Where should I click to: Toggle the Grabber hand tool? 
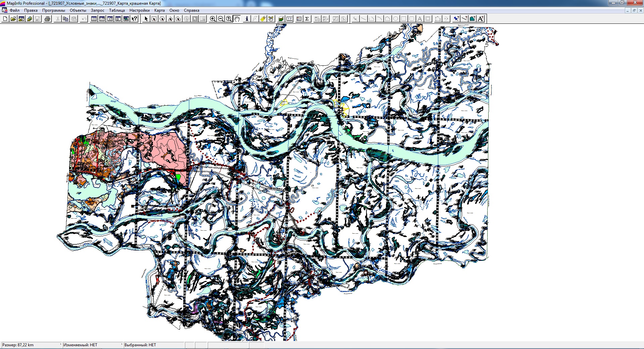237,19
